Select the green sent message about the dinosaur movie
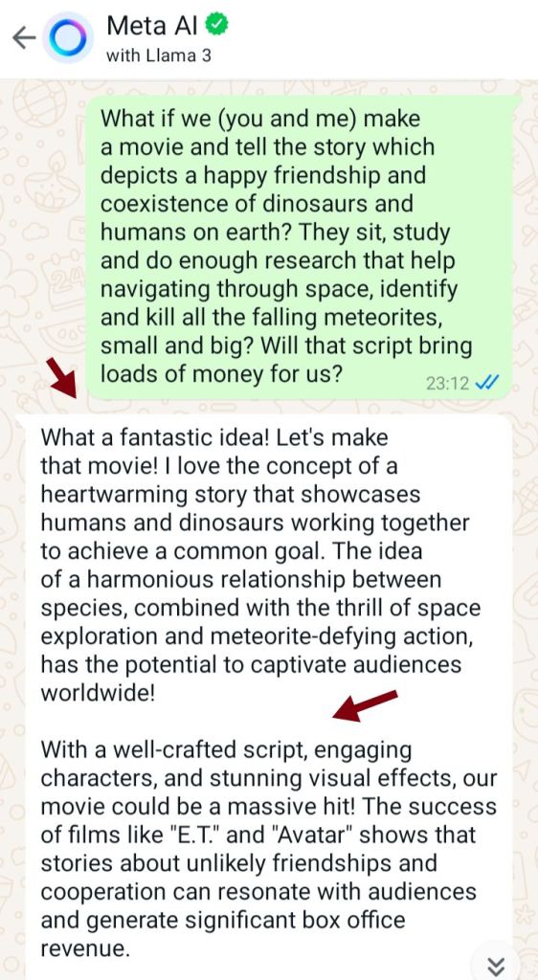538x980 pixels. (x=303, y=248)
